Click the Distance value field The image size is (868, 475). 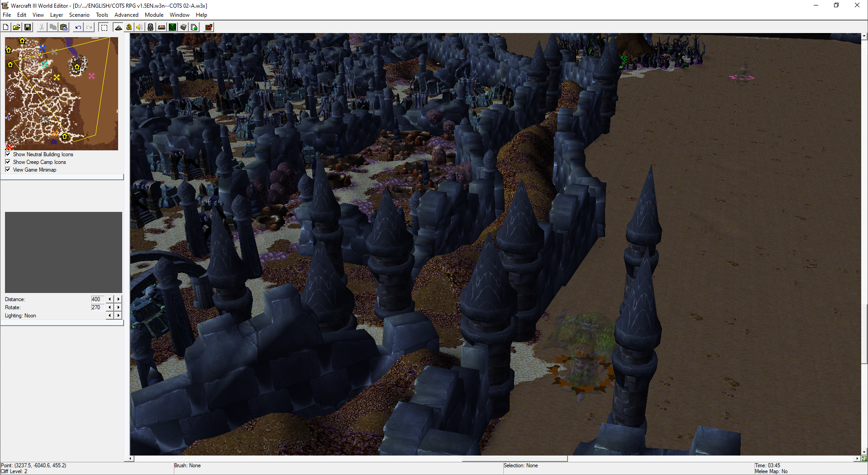[97, 299]
